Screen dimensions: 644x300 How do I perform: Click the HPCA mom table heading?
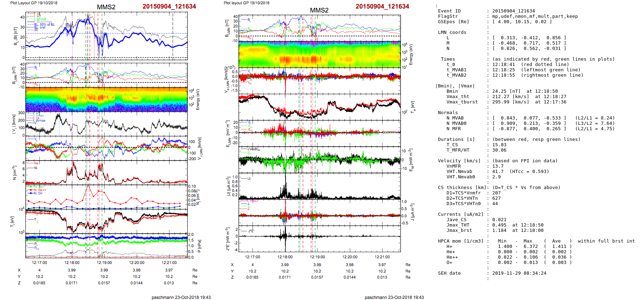(x=461, y=241)
